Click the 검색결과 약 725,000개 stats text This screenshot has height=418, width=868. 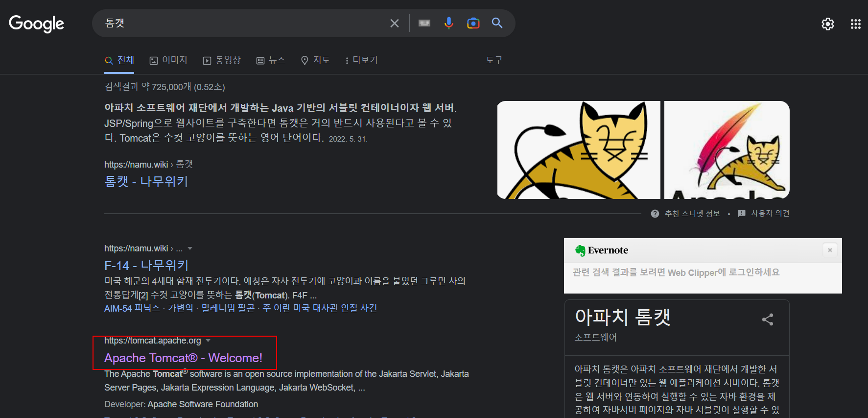164,87
